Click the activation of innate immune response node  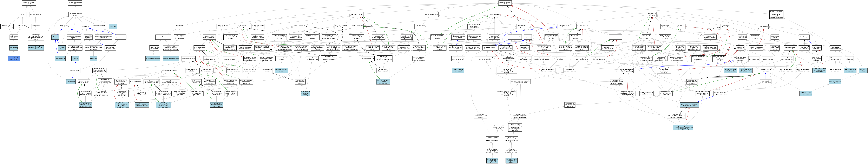click(570, 105)
